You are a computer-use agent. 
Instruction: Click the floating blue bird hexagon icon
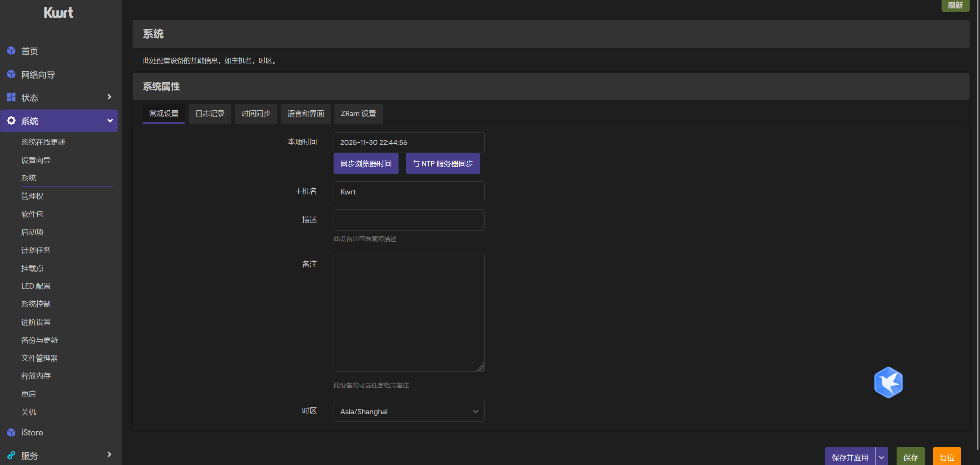pos(888,382)
